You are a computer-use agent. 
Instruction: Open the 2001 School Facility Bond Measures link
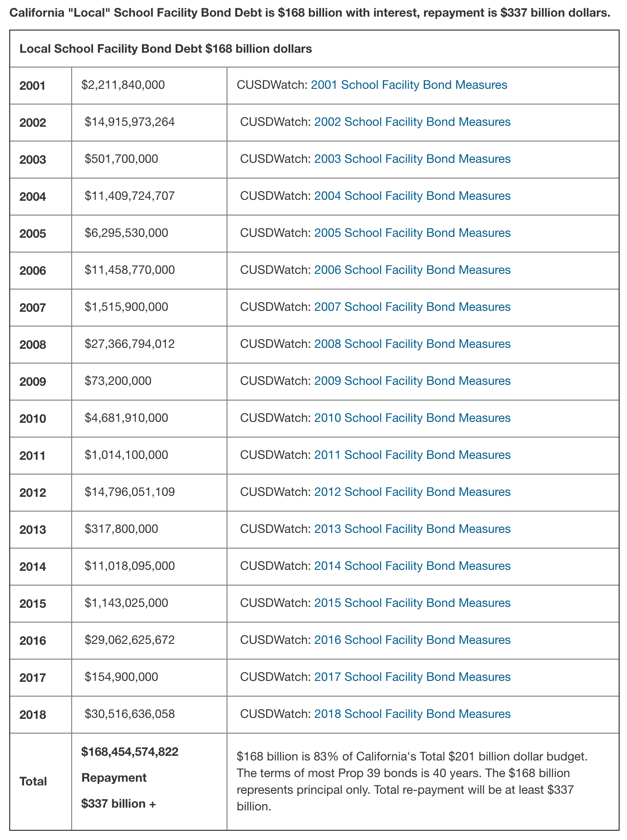coord(409,85)
